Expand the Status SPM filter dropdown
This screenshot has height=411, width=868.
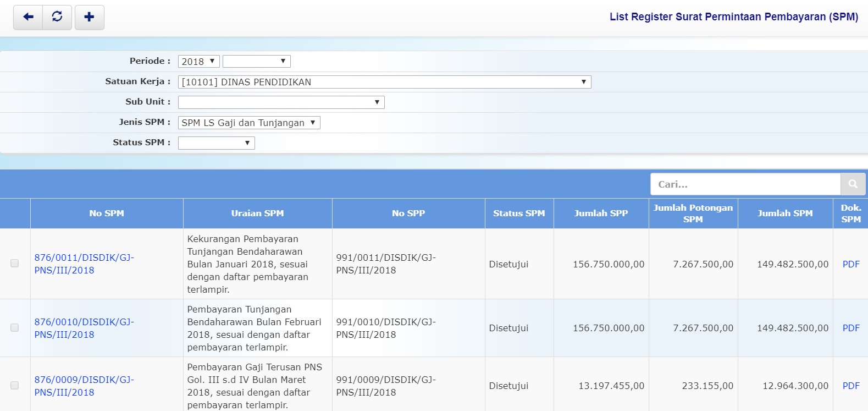217,143
